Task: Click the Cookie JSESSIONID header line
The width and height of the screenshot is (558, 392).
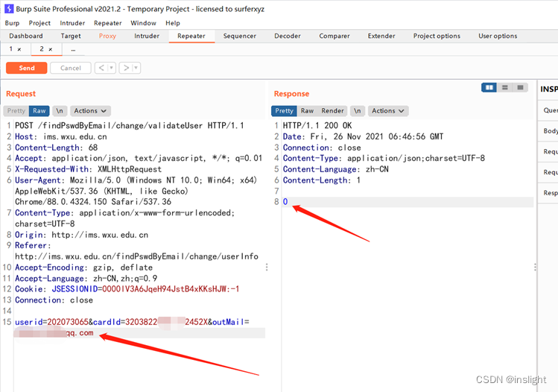Action: [x=127, y=289]
